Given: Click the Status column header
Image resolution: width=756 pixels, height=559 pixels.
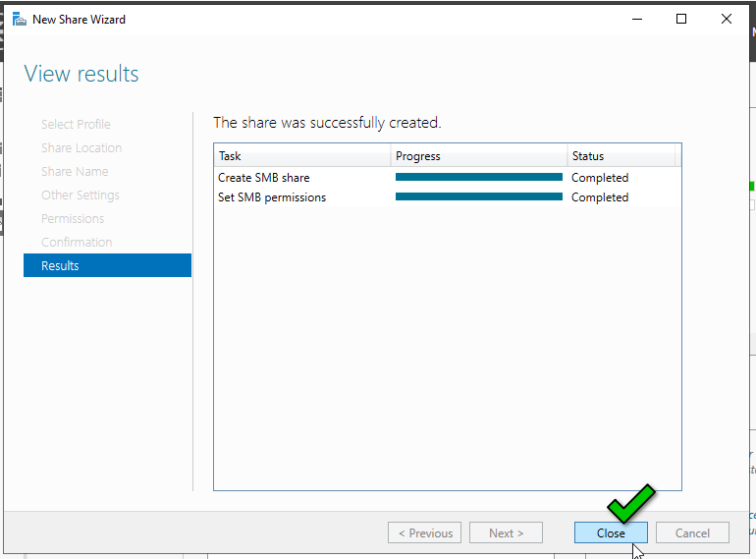Looking at the screenshot, I should [x=619, y=156].
